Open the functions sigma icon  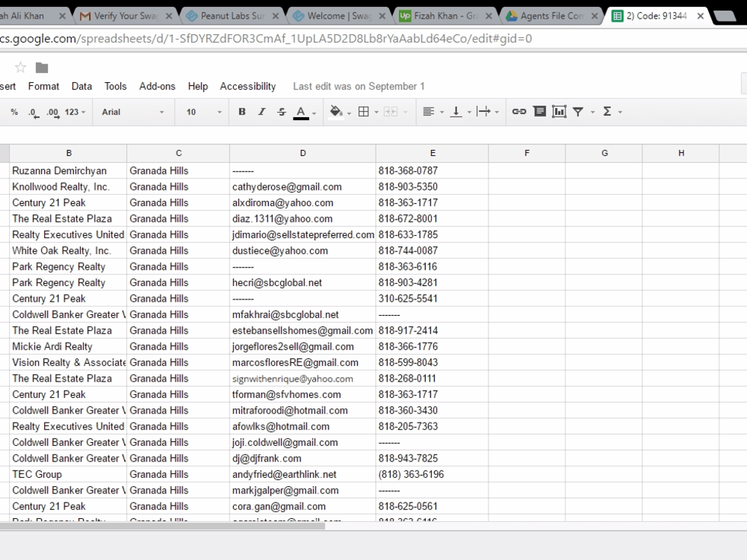(607, 112)
